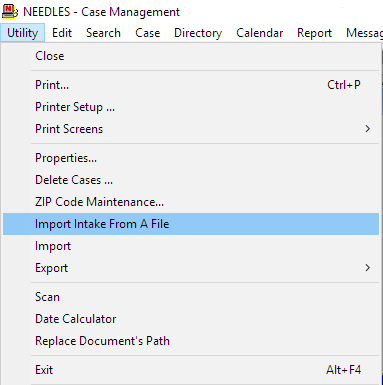This screenshot has height=385, width=383.
Task: Open the Case menu
Action: click(148, 33)
